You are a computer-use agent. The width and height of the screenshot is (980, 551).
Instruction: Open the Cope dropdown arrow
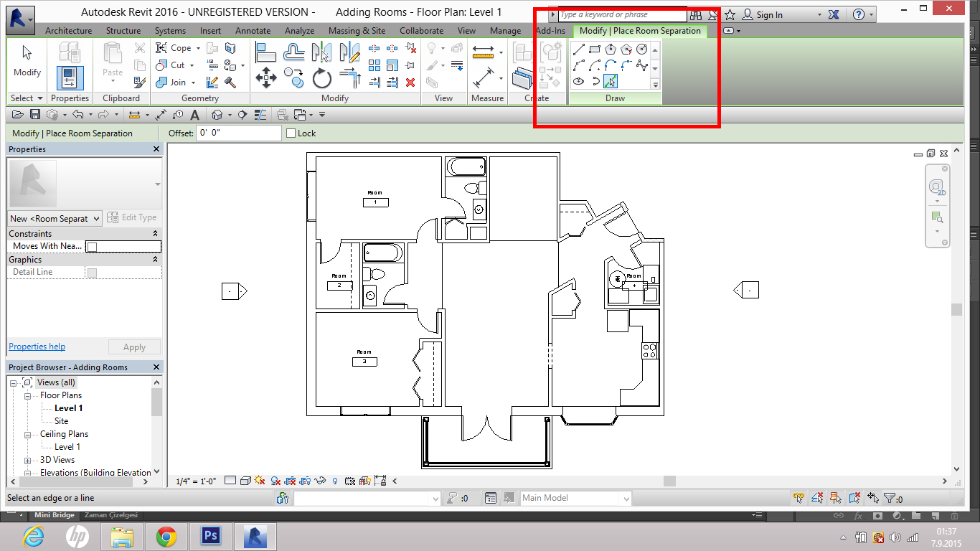pos(198,48)
